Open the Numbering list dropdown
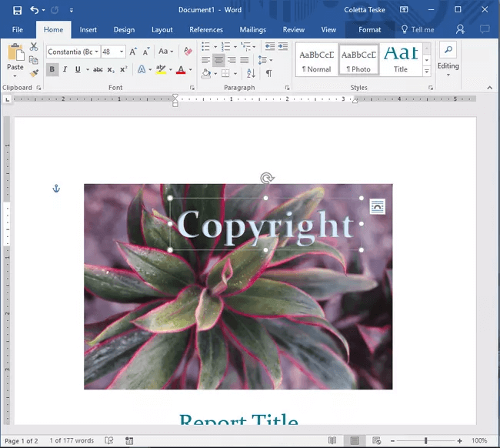The image size is (500, 448). click(x=235, y=47)
